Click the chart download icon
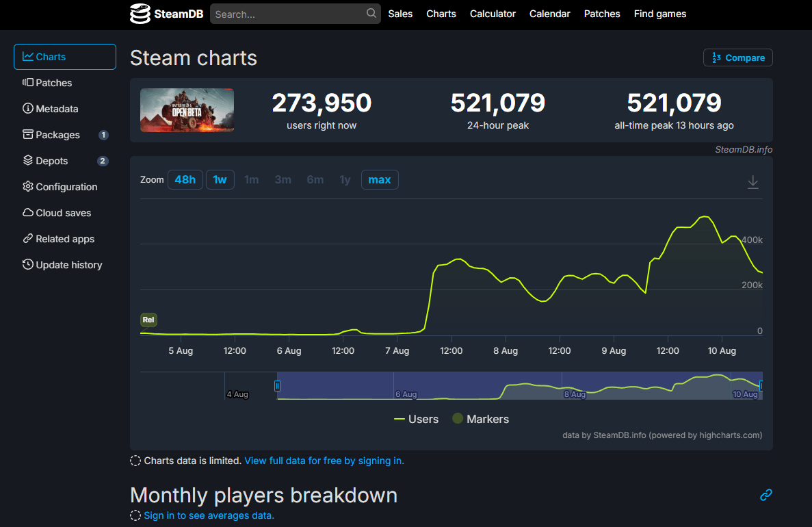This screenshot has height=527, width=812. 753,182
